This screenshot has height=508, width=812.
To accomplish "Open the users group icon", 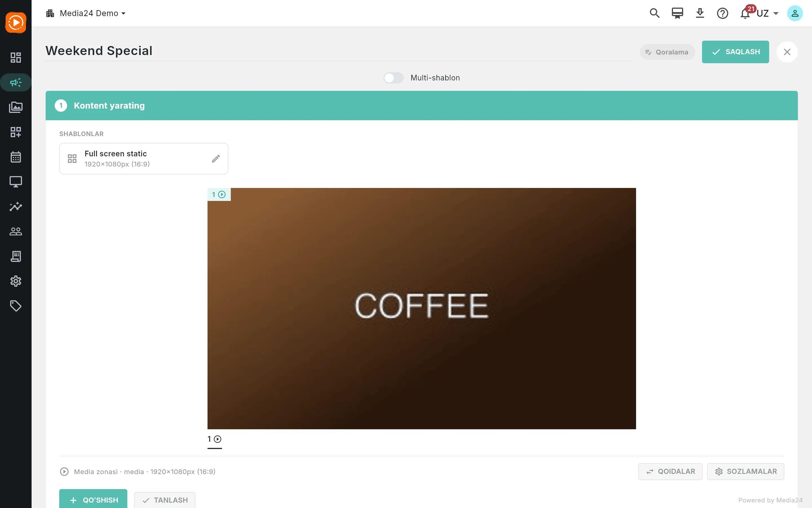I will tap(16, 231).
